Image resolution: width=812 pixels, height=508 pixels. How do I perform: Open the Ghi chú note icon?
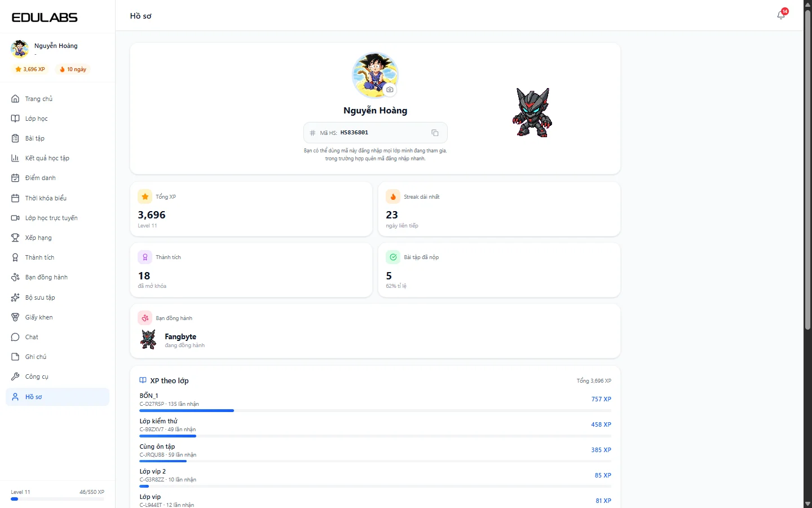click(15, 357)
